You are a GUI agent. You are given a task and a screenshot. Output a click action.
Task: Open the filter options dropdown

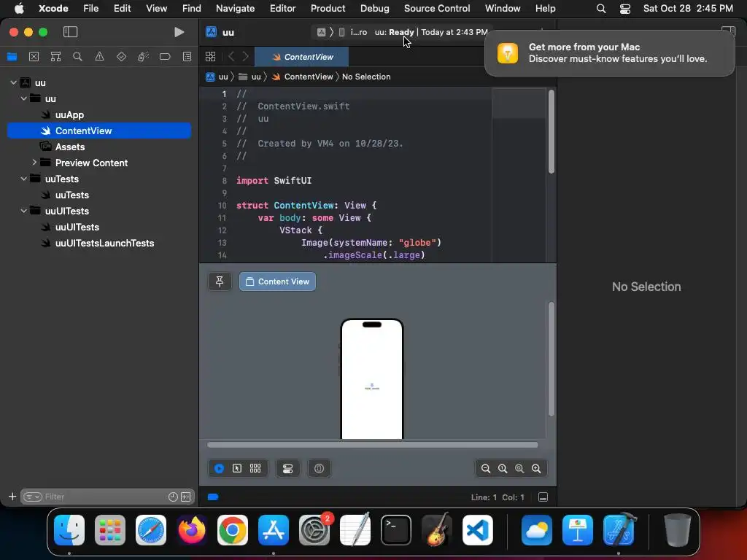click(x=33, y=497)
